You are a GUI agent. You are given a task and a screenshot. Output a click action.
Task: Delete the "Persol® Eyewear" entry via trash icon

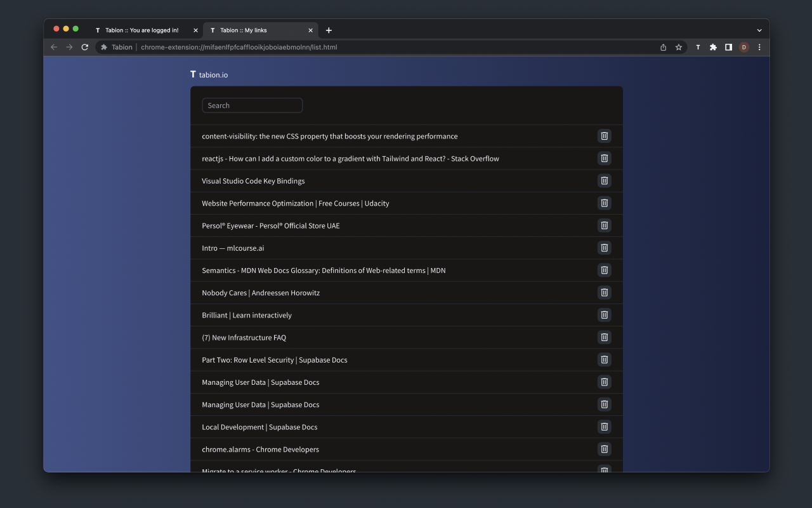[604, 225]
